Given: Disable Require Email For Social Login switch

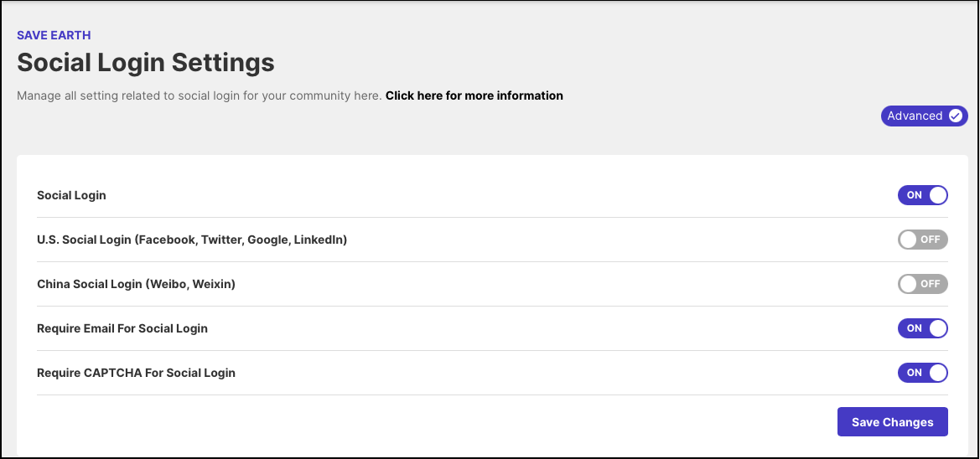Looking at the screenshot, I should click(x=922, y=328).
